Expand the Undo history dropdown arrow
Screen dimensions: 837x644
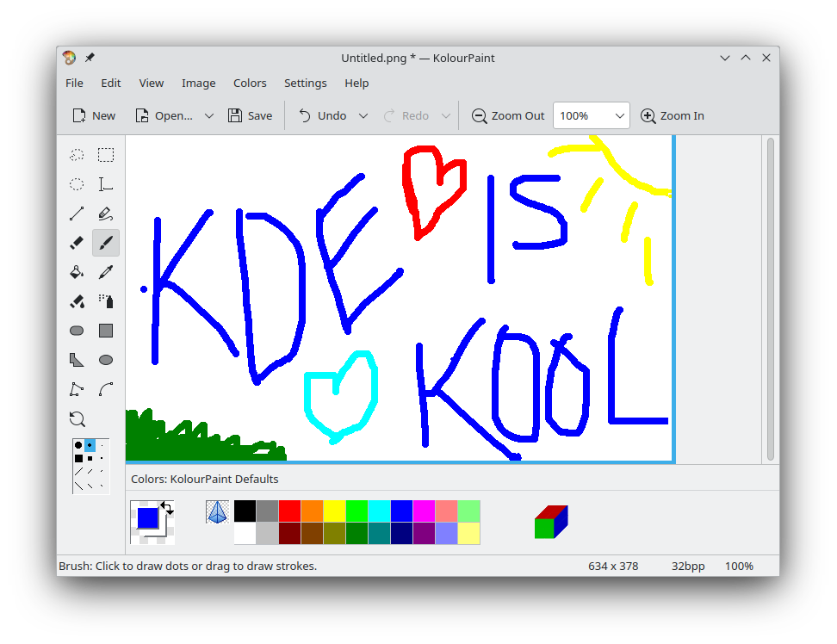(x=363, y=115)
